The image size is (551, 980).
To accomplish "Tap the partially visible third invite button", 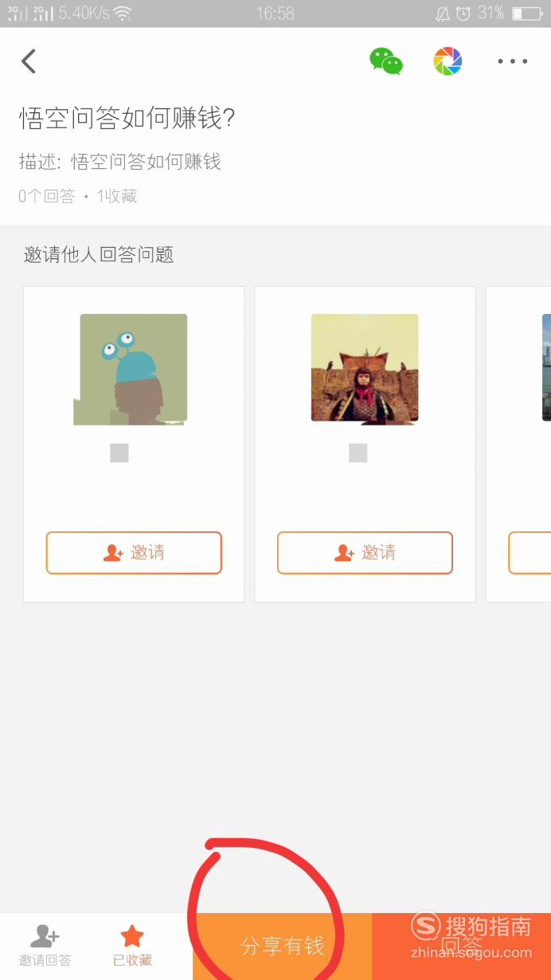I will [x=530, y=552].
